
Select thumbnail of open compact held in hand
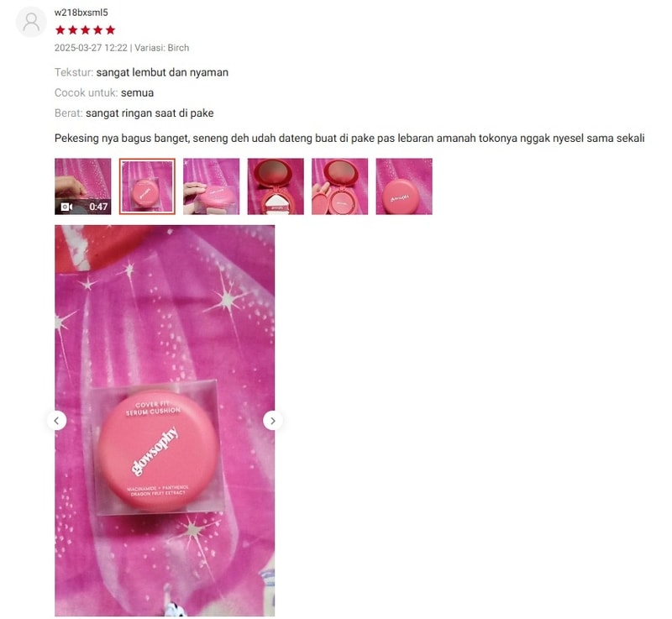(340, 186)
